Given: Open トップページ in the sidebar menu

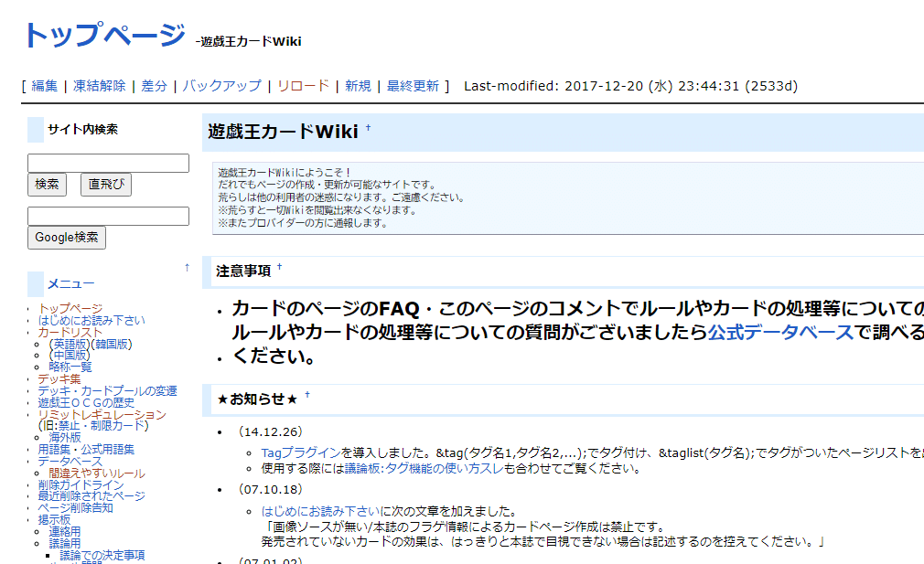Looking at the screenshot, I should pyautogui.click(x=70, y=308).
